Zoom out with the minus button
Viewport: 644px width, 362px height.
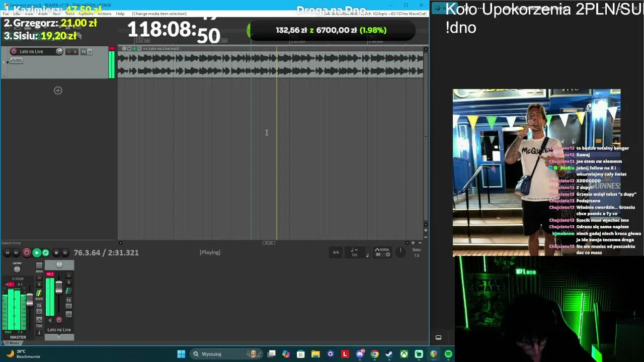pyautogui.click(x=420, y=243)
